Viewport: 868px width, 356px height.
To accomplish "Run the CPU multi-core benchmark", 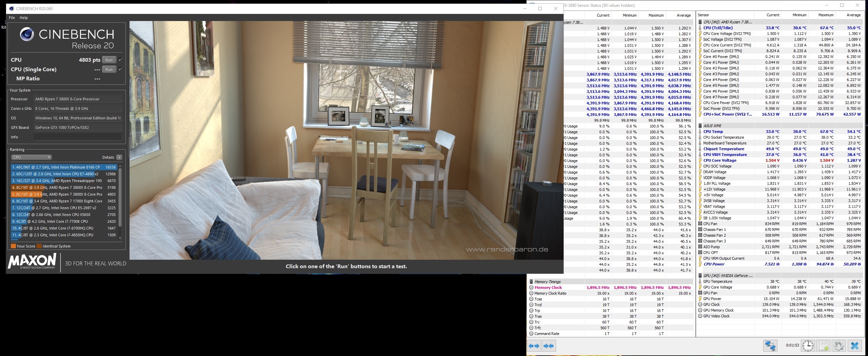I will (109, 60).
